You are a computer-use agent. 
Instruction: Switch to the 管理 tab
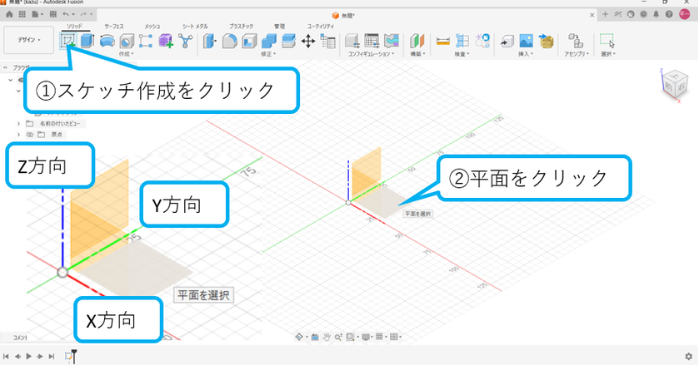tap(280, 26)
